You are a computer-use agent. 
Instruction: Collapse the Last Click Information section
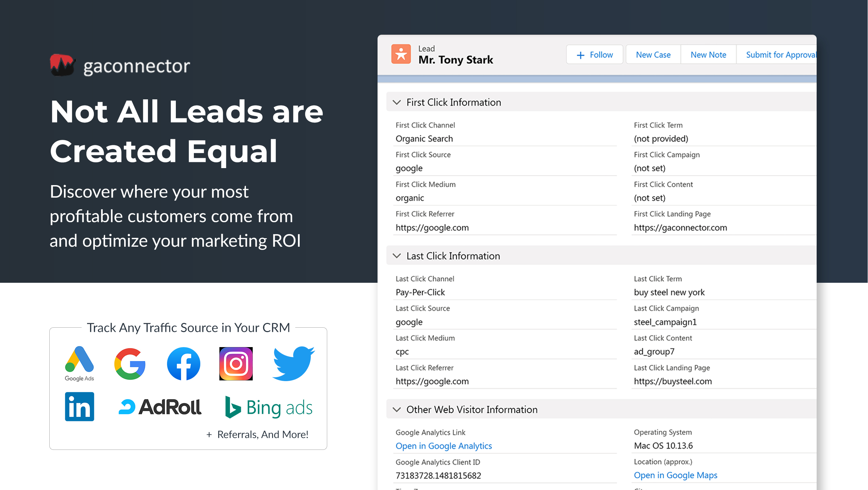397,256
